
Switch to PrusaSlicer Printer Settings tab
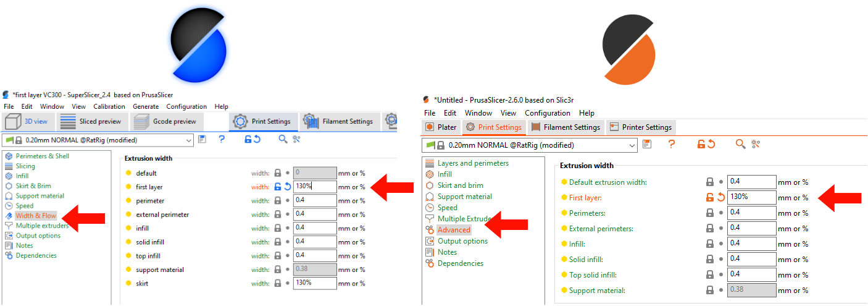pyautogui.click(x=640, y=127)
